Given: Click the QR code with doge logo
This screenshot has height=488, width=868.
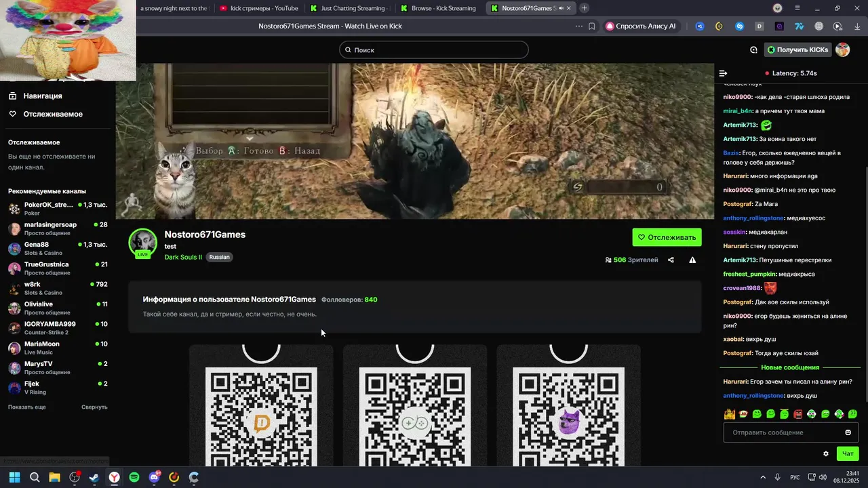Looking at the screenshot, I should pos(568,417).
